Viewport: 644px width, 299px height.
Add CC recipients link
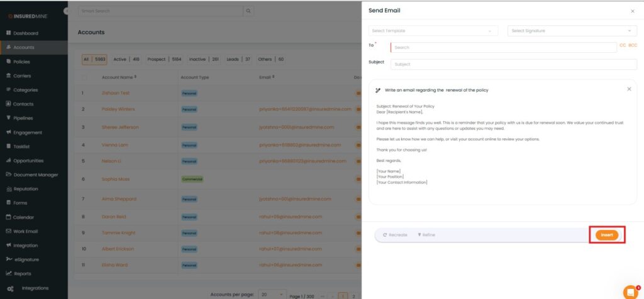(623, 45)
